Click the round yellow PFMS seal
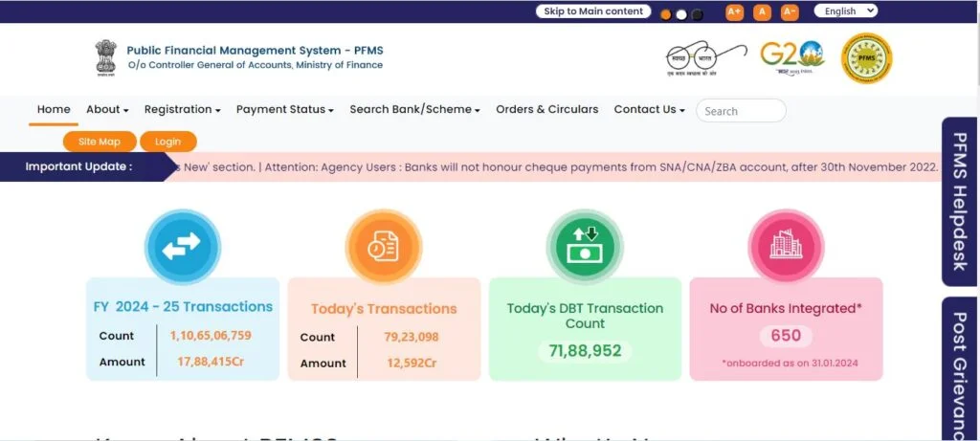 pos(866,58)
